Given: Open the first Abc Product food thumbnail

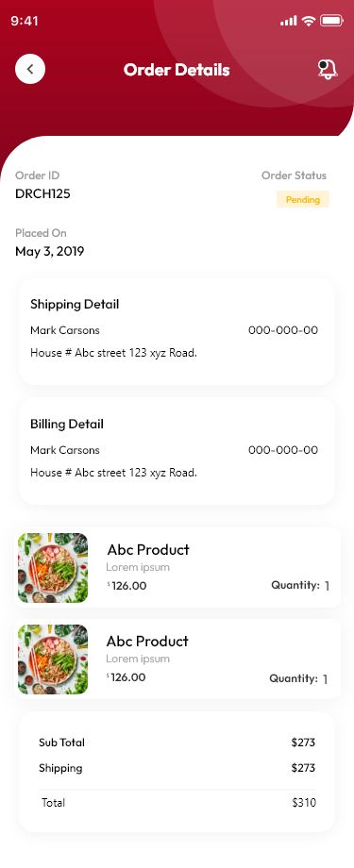Looking at the screenshot, I should pos(53,567).
